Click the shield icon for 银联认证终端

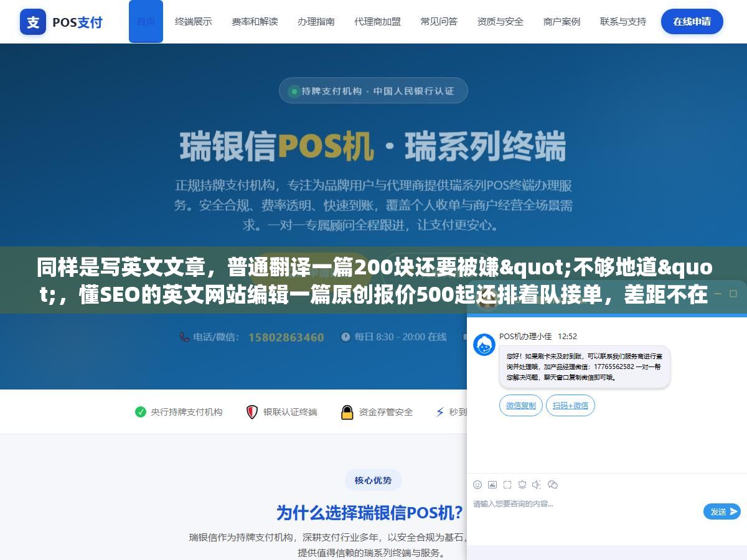[x=251, y=412]
